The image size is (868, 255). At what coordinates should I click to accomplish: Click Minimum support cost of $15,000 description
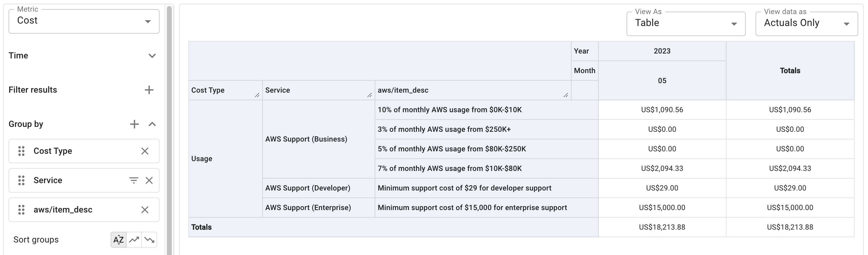pos(487,207)
